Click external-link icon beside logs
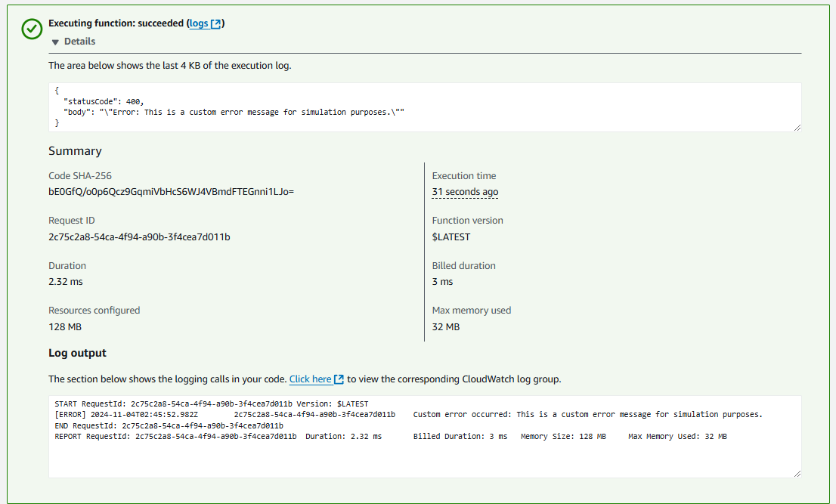Image resolution: width=836 pixels, height=504 pixels. click(x=216, y=23)
